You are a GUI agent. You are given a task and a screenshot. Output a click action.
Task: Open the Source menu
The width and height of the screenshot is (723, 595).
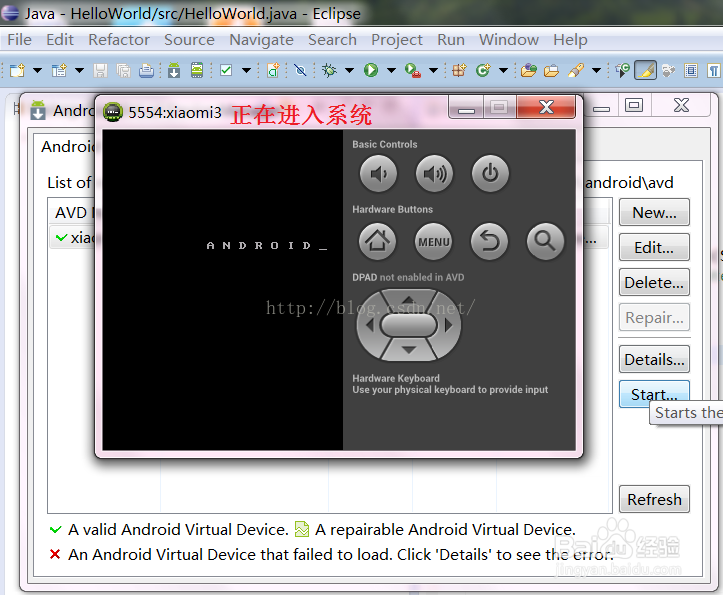pos(189,40)
